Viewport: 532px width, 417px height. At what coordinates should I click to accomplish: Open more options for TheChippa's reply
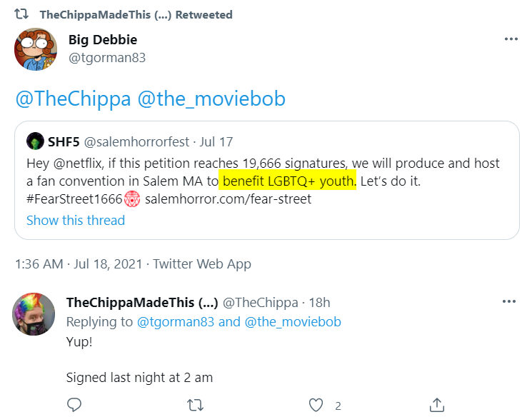(509, 301)
